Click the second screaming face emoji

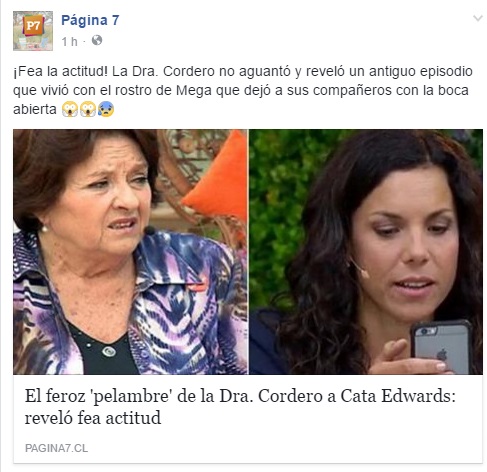coord(88,109)
